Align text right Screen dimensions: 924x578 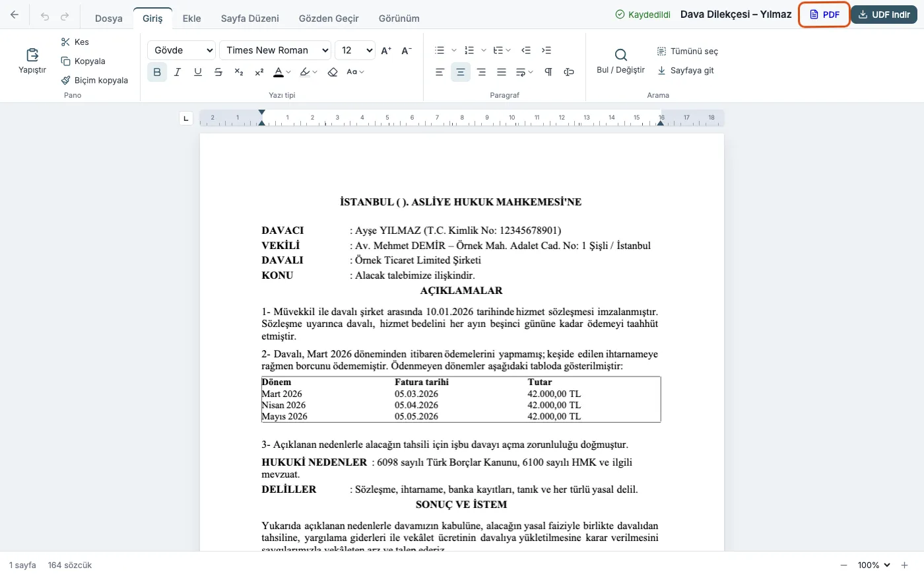click(481, 72)
